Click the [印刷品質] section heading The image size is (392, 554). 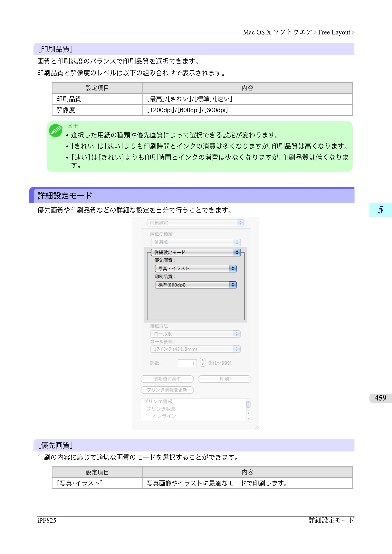point(55,49)
